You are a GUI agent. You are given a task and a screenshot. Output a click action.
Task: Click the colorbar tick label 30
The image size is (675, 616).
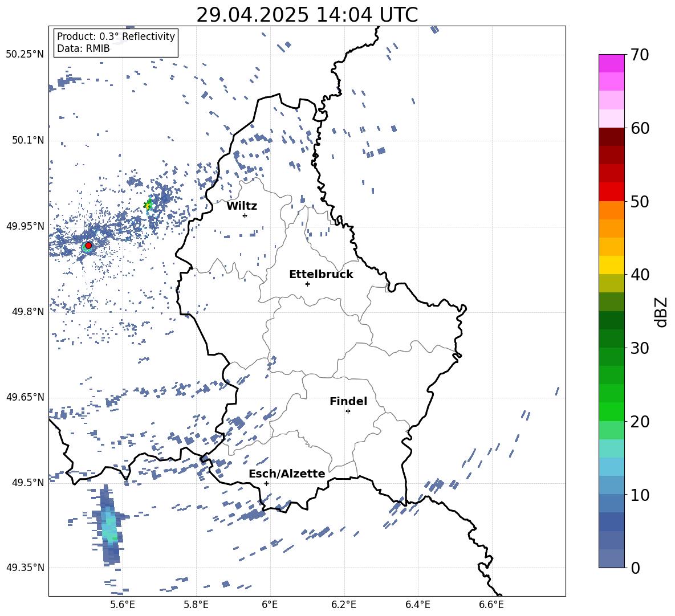(640, 348)
